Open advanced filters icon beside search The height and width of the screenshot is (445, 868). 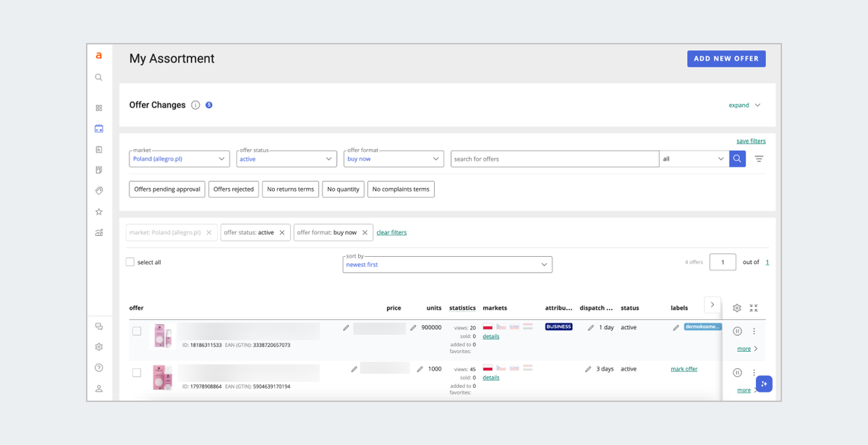tap(759, 158)
